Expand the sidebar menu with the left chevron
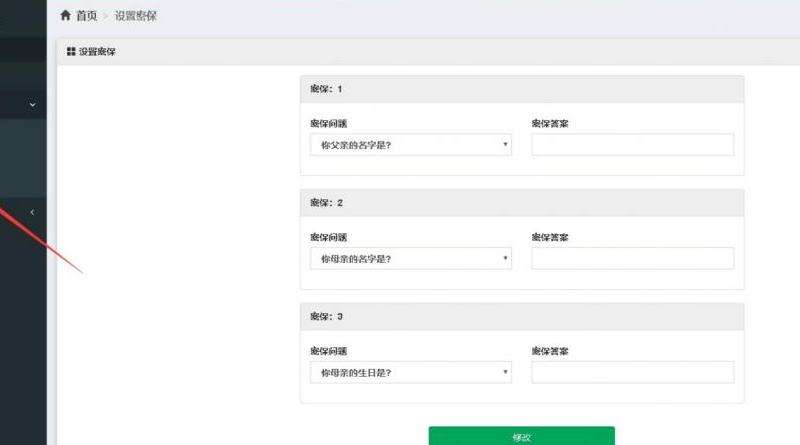 point(32,212)
